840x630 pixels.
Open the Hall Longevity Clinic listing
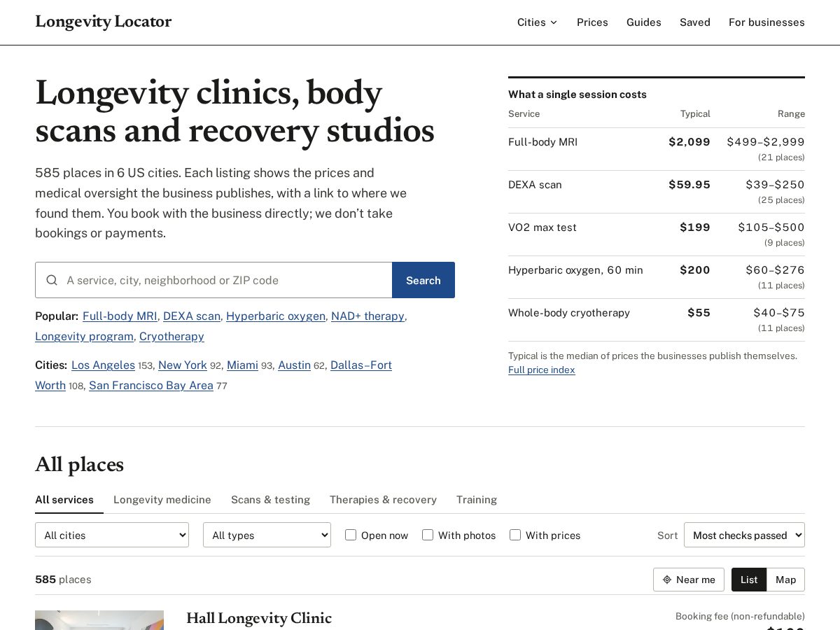coord(259,618)
